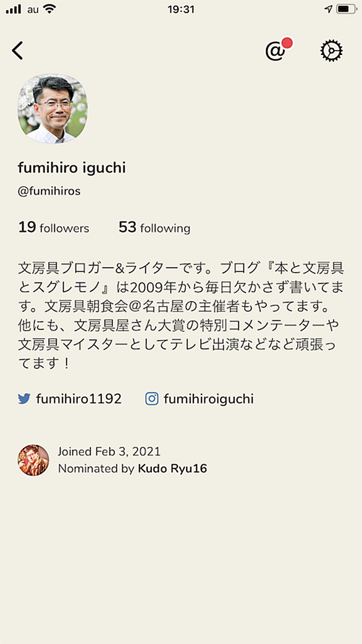View the fumihiro iguchi profile photo
The image size is (362, 644).
(52, 109)
